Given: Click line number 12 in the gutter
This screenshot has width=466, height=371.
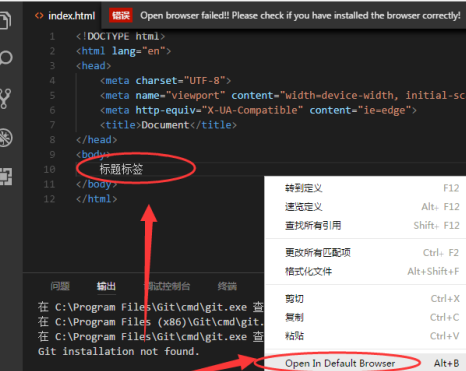Looking at the screenshot, I should click(x=49, y=199).
